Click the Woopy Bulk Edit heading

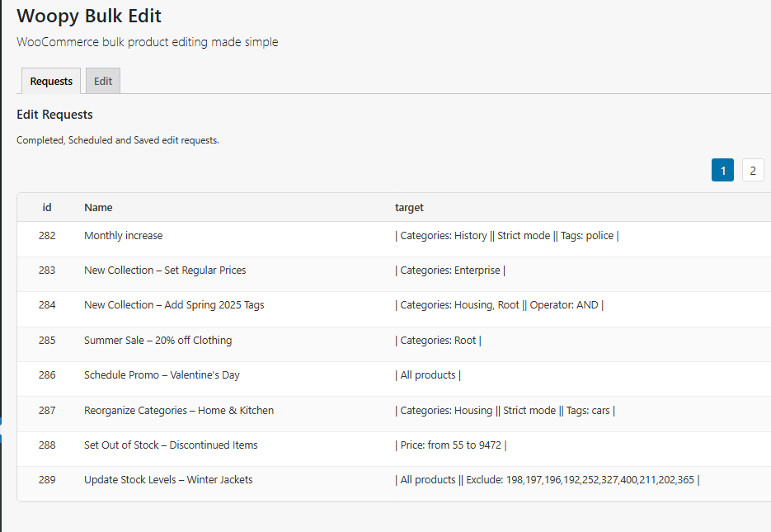(88, 16)
